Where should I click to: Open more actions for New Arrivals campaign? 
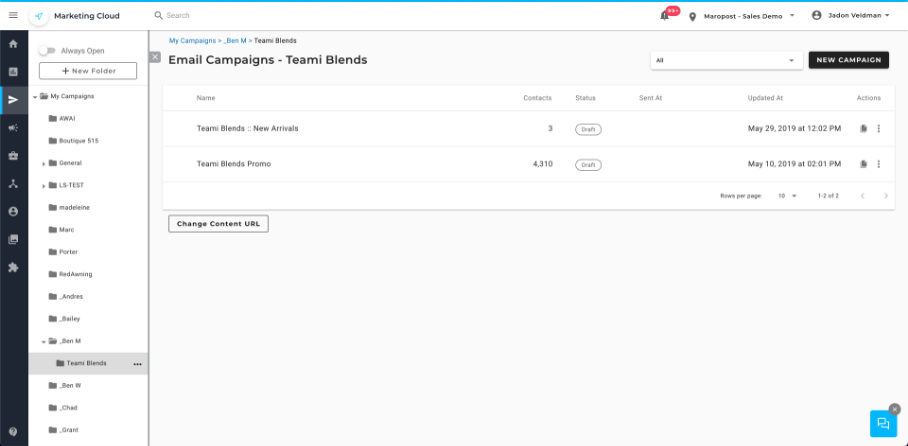click(878, 129)
